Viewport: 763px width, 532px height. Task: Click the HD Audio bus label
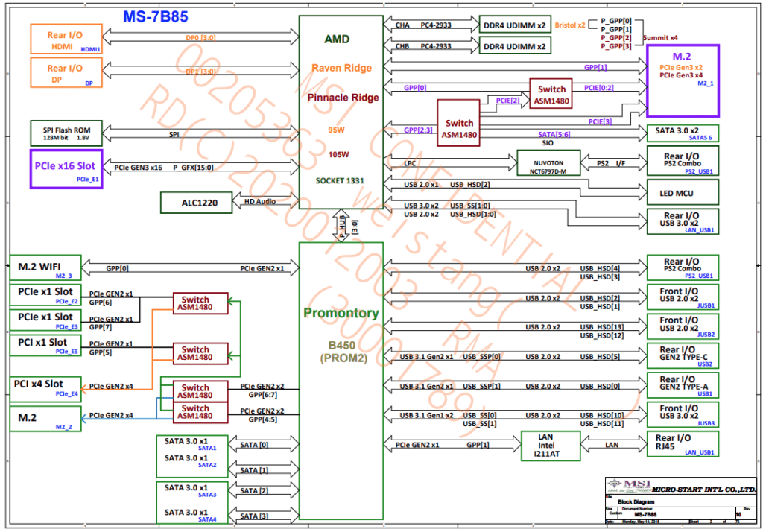point(260,201)
